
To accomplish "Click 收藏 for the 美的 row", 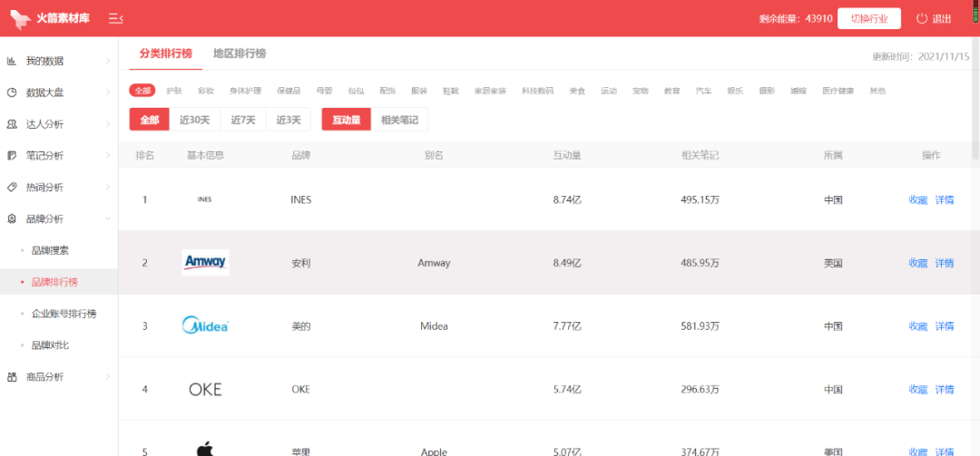I will click(x=917, y=326).
